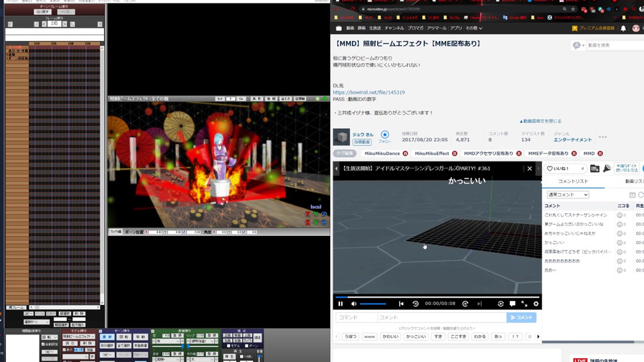
Task: Open video player settings gear
Action: coord(536,304)
